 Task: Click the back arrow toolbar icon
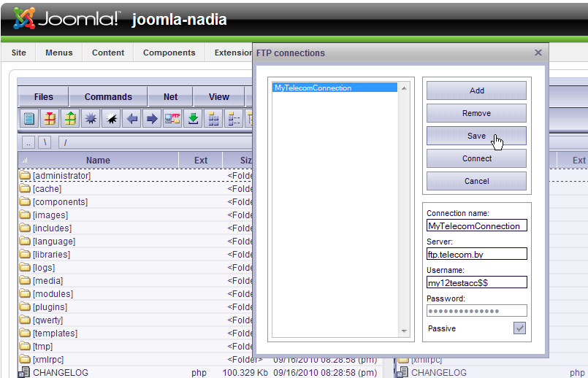(131, 119)
